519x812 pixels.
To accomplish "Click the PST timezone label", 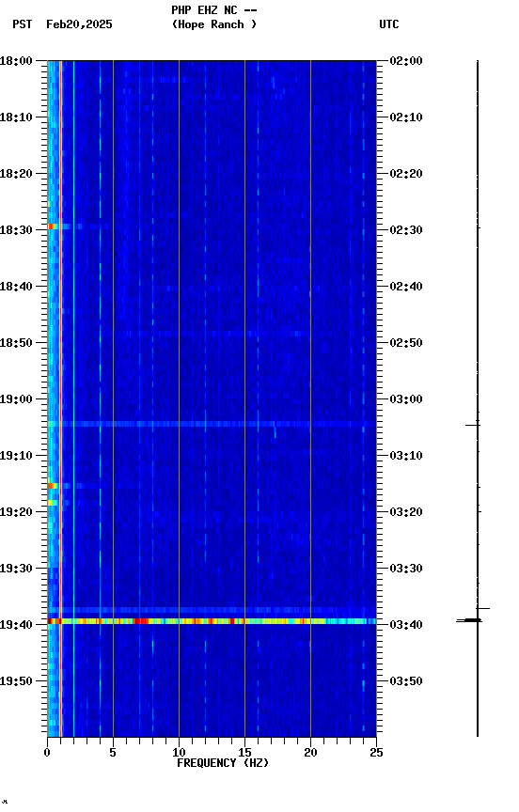I will coord(23,24).
